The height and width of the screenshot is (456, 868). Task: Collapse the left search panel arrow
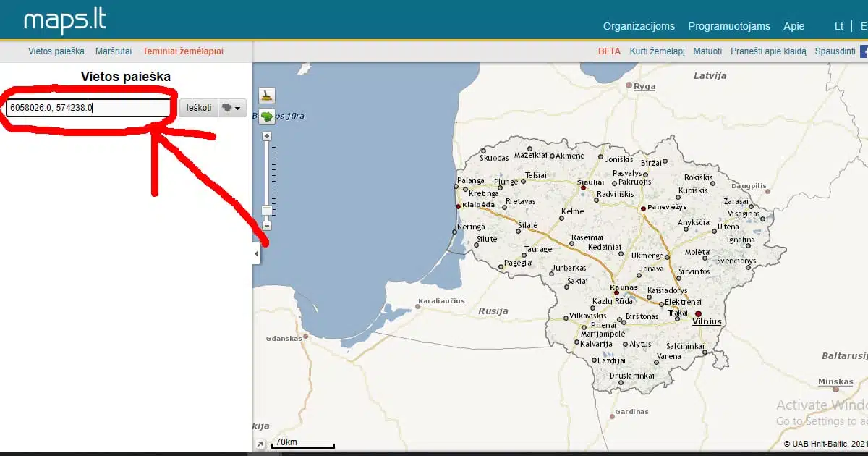[x=256, y=254]
